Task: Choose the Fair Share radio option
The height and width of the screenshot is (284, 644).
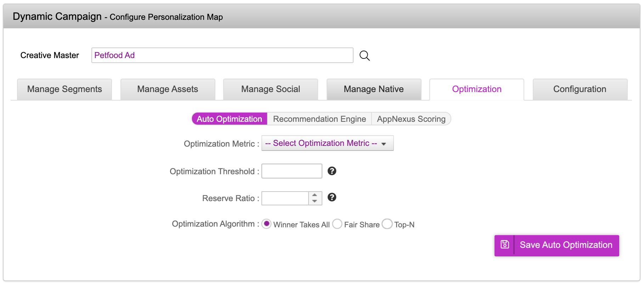Action: 337,224
